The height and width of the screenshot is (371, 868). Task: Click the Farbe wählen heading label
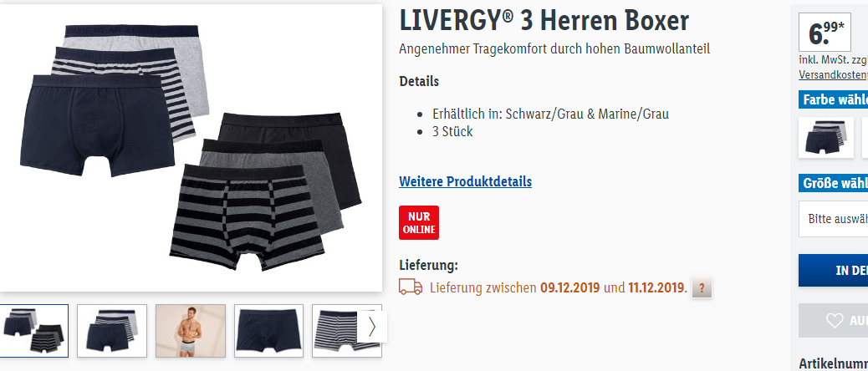833,100
